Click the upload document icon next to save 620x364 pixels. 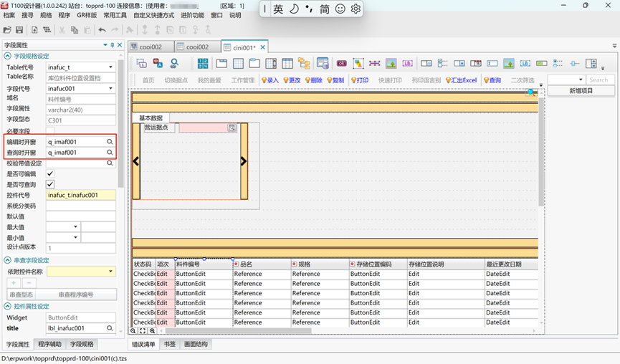34,29
